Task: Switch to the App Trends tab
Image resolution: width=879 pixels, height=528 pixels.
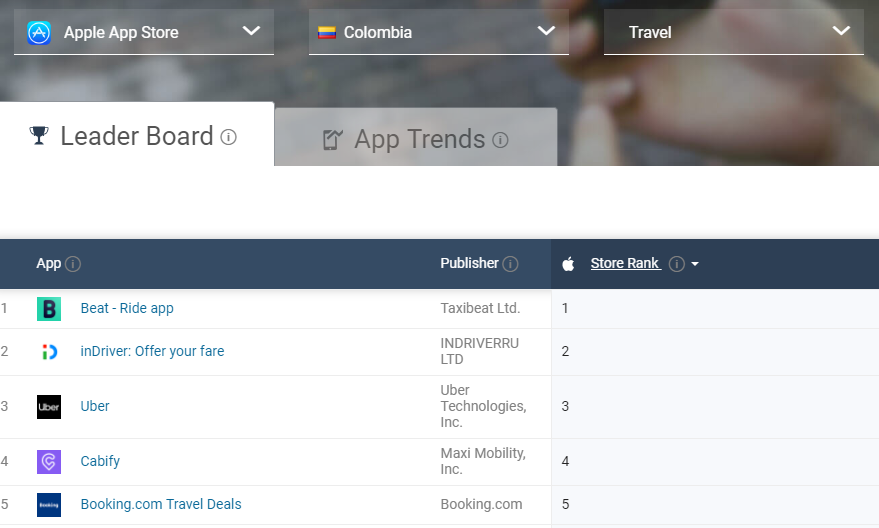Action: point(415,137)
